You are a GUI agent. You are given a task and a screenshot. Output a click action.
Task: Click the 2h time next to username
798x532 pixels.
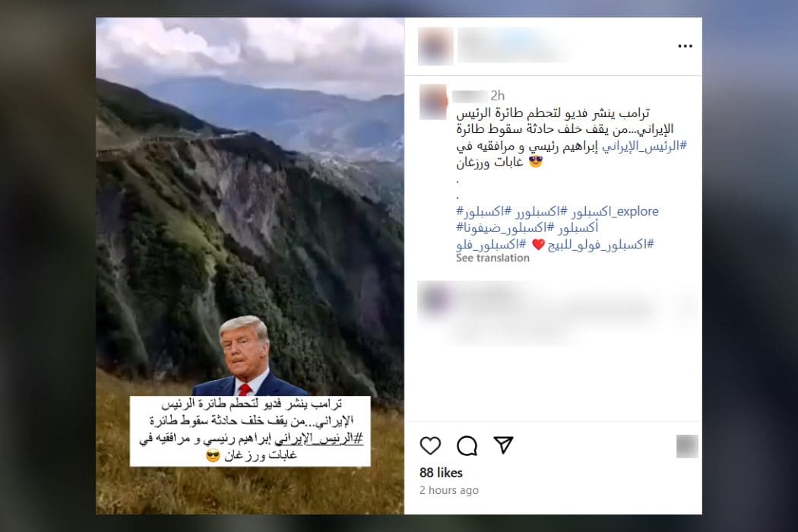[x=497, y=95]
